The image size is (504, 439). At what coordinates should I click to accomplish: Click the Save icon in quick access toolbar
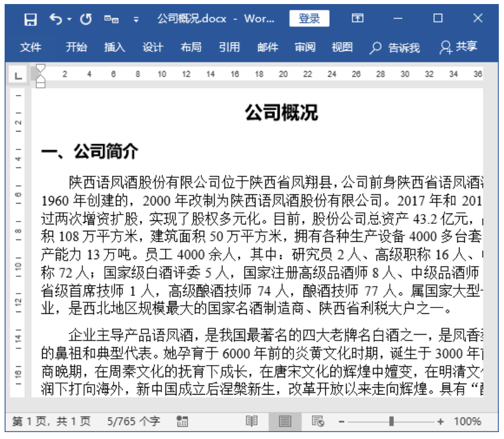31,19
